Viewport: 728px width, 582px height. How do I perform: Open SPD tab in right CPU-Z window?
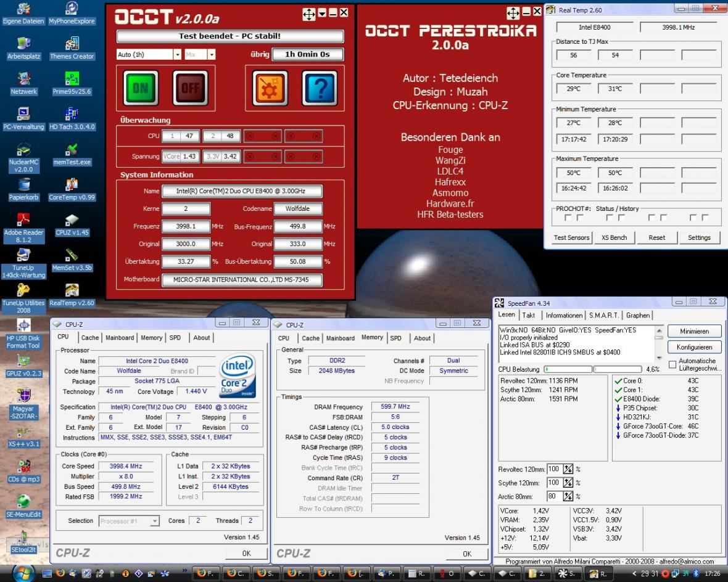click(395, 338)
